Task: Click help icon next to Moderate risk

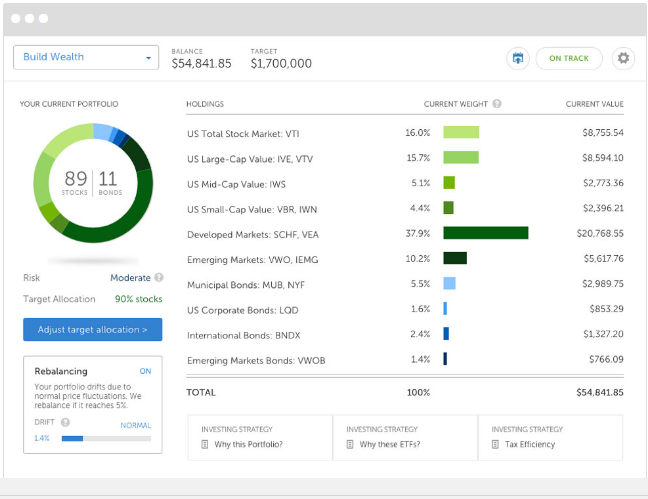Action: pos(159,277)
